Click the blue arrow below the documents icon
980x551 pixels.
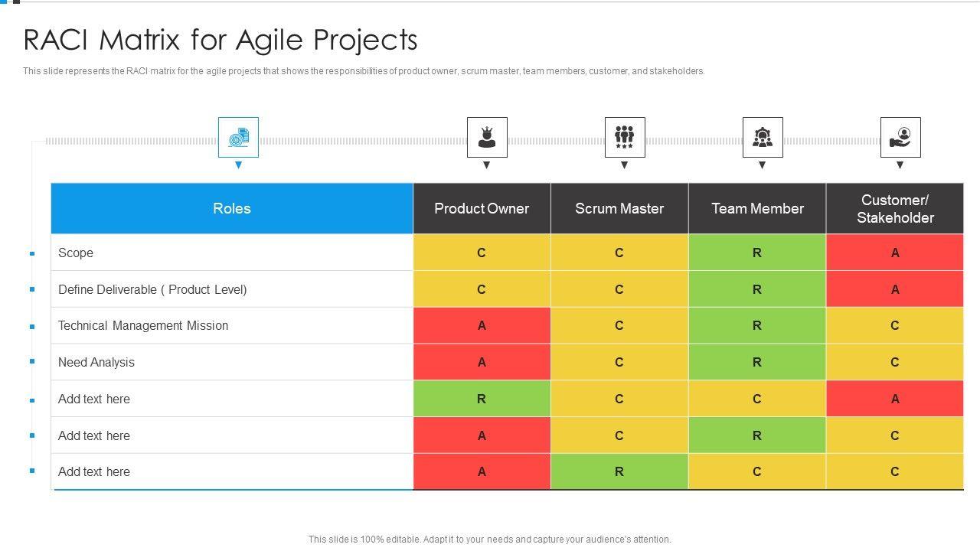(238, 165)
